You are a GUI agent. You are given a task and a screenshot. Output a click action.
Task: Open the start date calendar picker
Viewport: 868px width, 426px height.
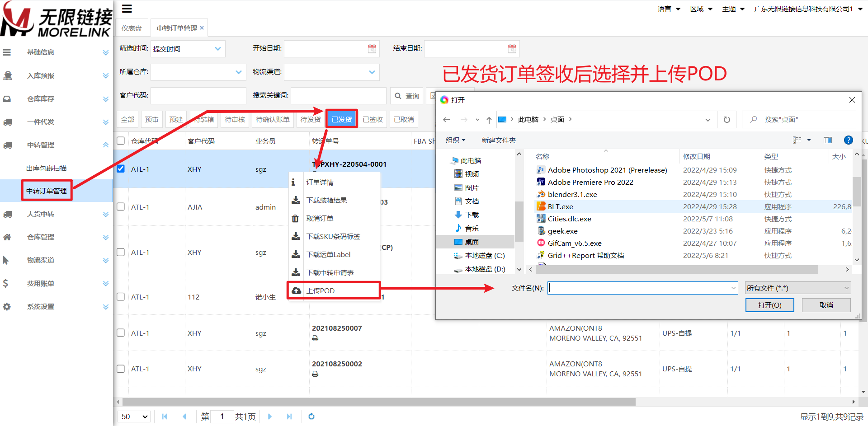click(x=372, y=49)
